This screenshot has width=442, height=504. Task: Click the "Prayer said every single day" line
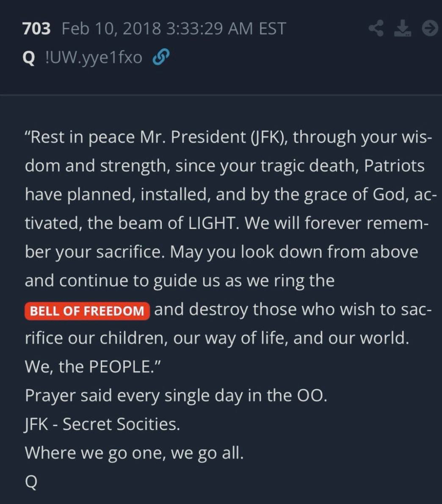pyautogui.click(x=176, y=395)
